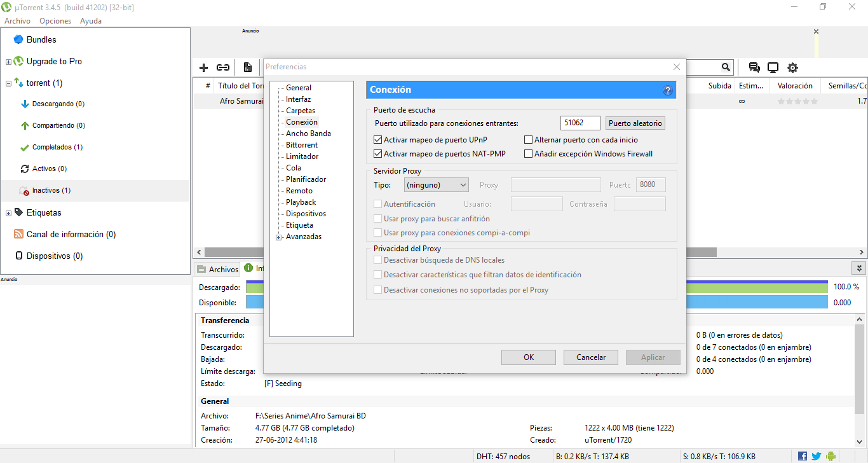The height and width of the screenshot is (463, 868).
Task: Click the Add Torrent from URL link icon
Action: point(223,67)
